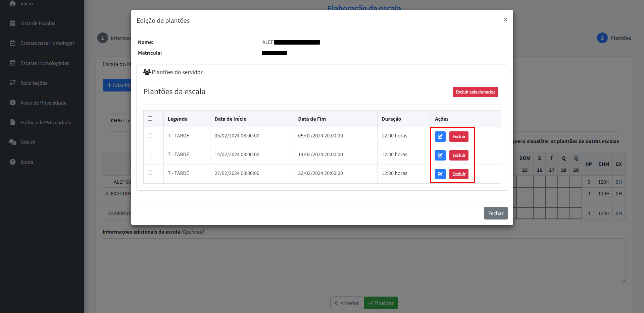Click the Anterior button

tap(347, 303)
